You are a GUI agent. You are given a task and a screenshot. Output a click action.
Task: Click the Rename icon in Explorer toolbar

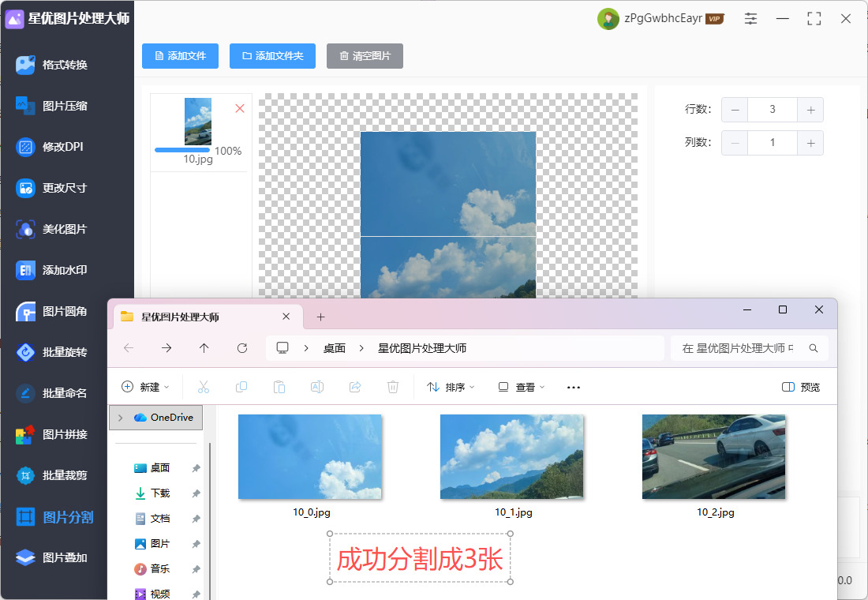(x=317, y=387)
